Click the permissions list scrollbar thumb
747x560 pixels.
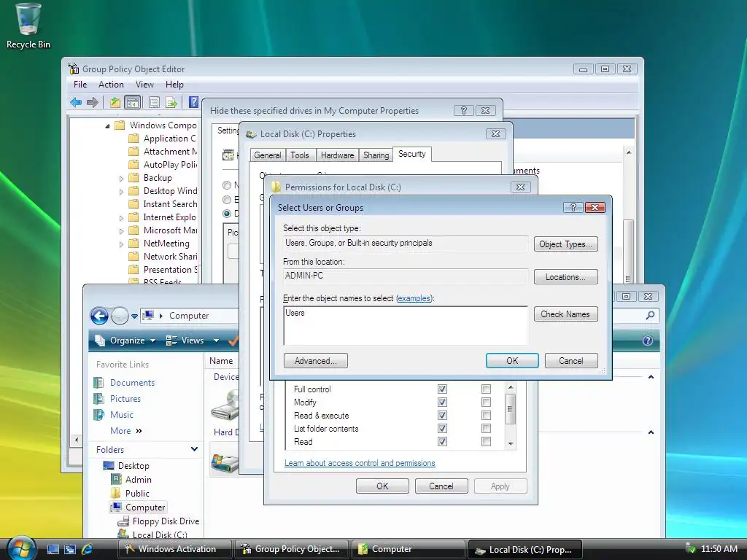point(510,408)
